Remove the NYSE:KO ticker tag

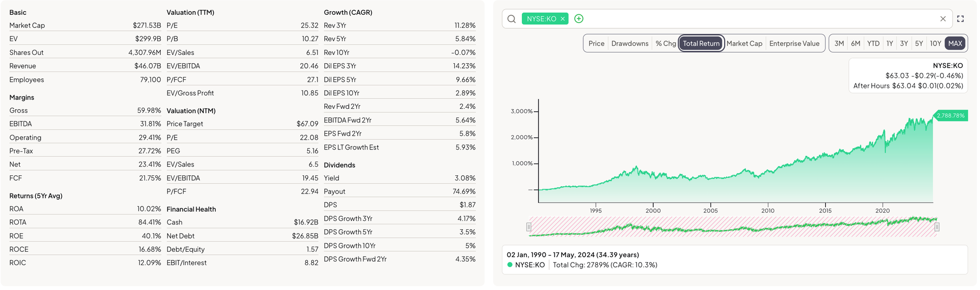pyautogui.click(x=563, y=19)
